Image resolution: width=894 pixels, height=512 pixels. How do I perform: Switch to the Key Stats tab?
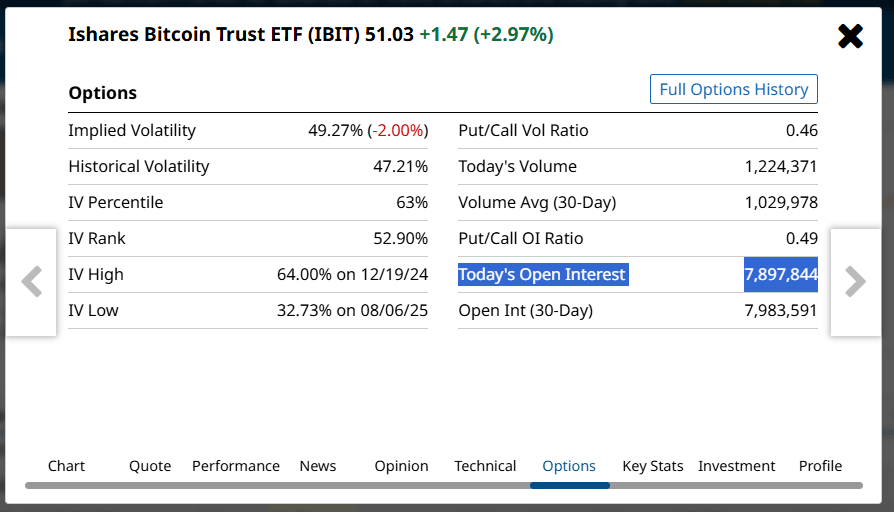tap(653, 466)
